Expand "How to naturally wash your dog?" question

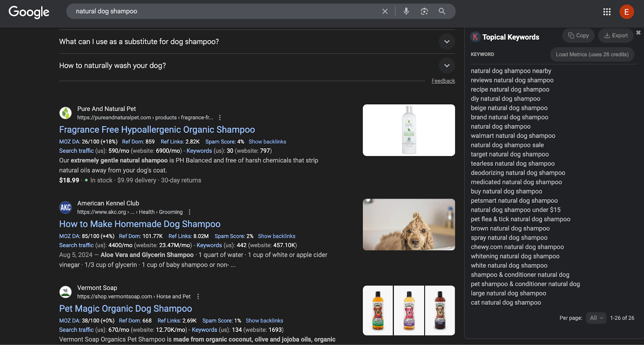point(447,66)
